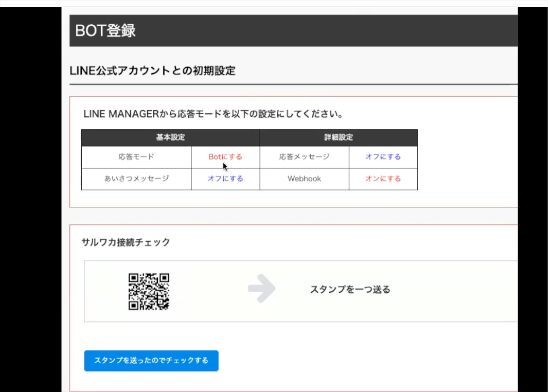
Task: Click the BOT登録 page title
Action: coord(105,31)
